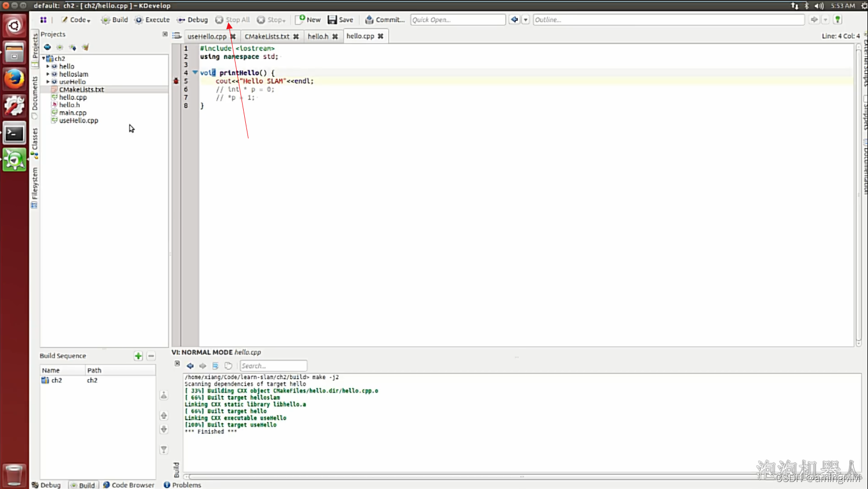
Task: Click the areas switcher icon left of Code
Action: tap(43, 19)
